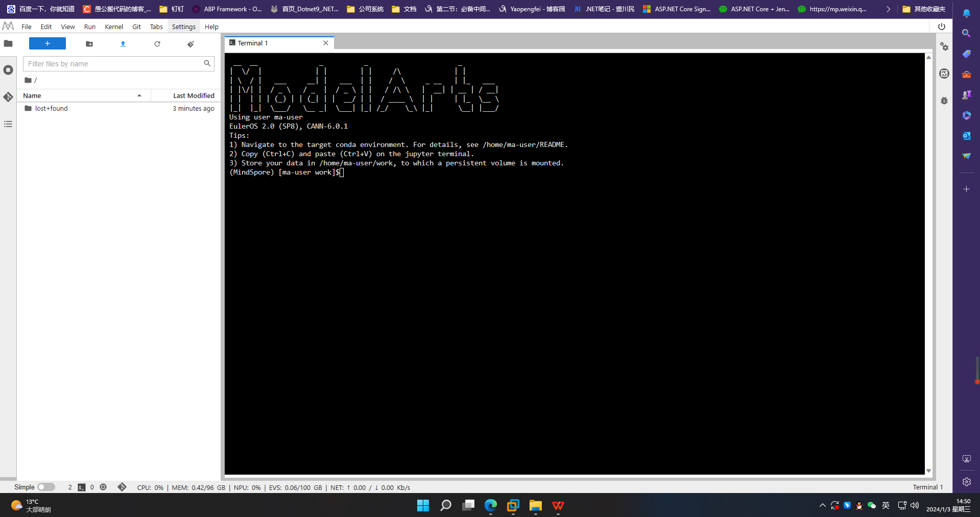This screenshot has height=517, width=980.
Task: Refresh the file list
Action: tap(157, 44)
